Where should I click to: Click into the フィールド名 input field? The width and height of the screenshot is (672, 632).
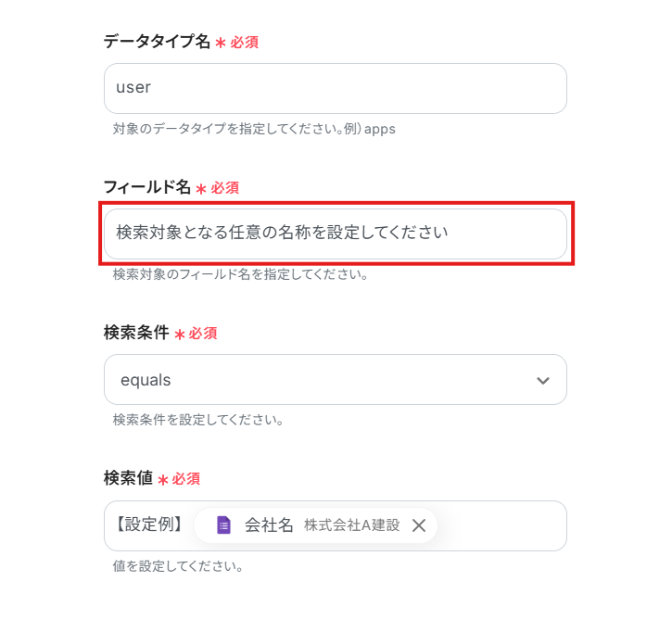[335, 234]
